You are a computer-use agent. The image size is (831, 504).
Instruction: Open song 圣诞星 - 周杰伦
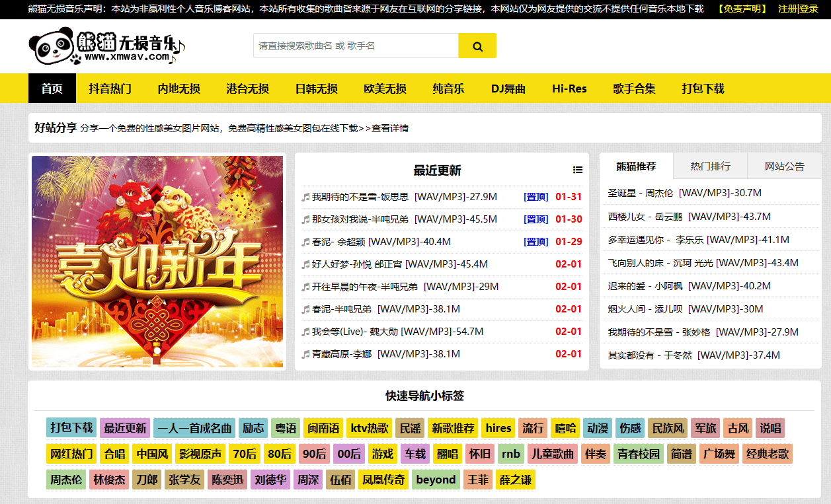pos(684,193)
